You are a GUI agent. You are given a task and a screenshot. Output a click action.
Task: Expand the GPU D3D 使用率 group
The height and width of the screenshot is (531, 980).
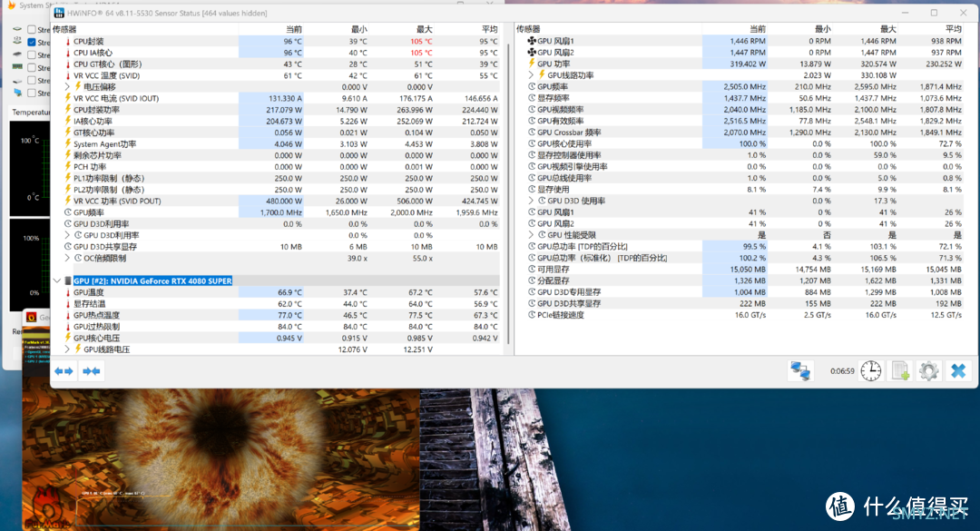pyautogui.click(x=531, y=201)
